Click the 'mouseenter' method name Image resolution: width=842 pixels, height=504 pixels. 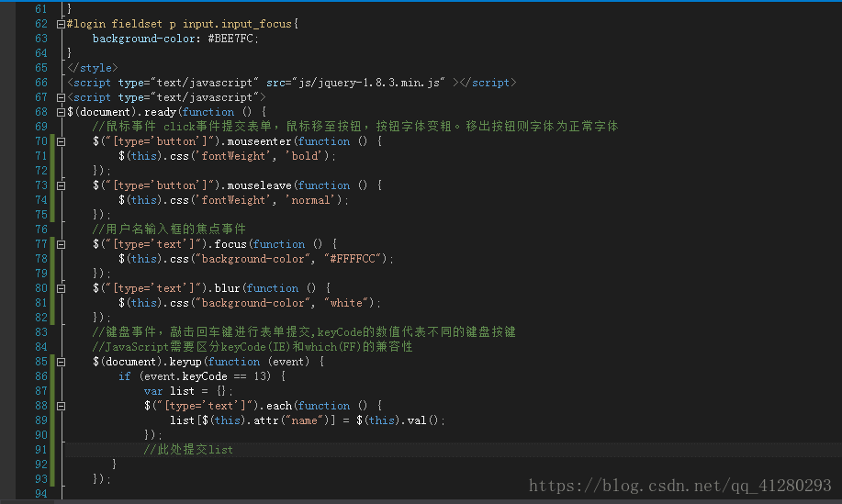259,141
